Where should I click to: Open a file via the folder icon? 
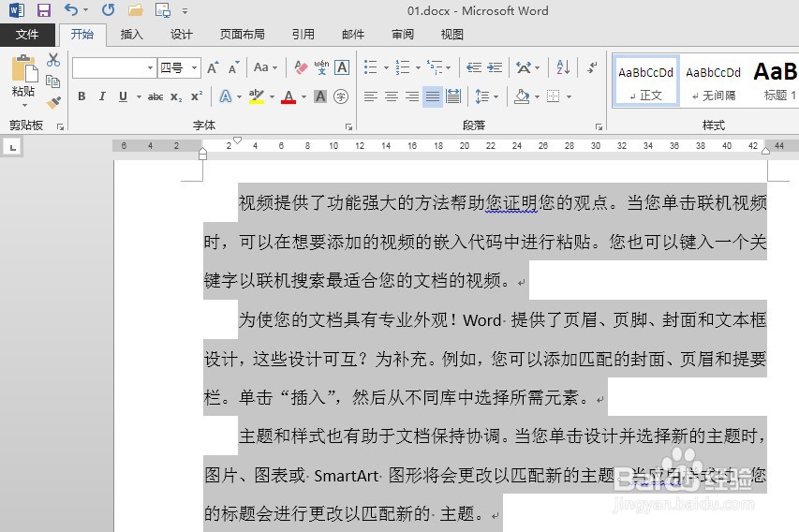pyautogui.click(x=135, y=9)
